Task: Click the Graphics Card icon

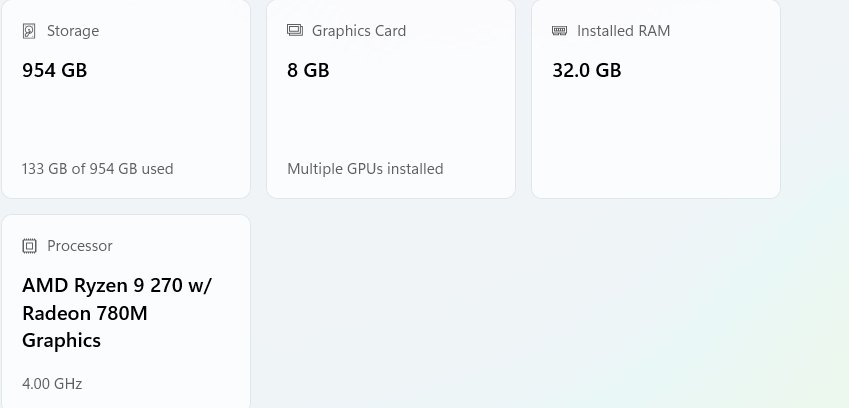Action: coord(295,31)
